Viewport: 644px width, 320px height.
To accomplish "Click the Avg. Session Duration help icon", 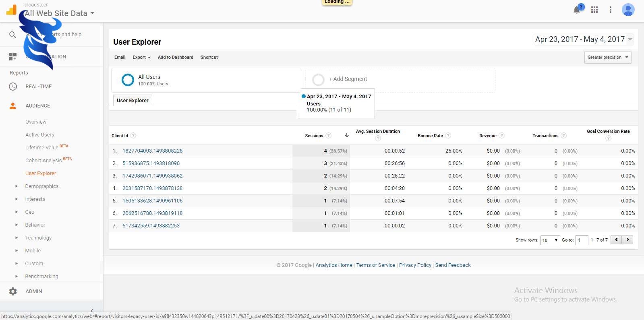I will pyautogui.click(x=378, y=138).
